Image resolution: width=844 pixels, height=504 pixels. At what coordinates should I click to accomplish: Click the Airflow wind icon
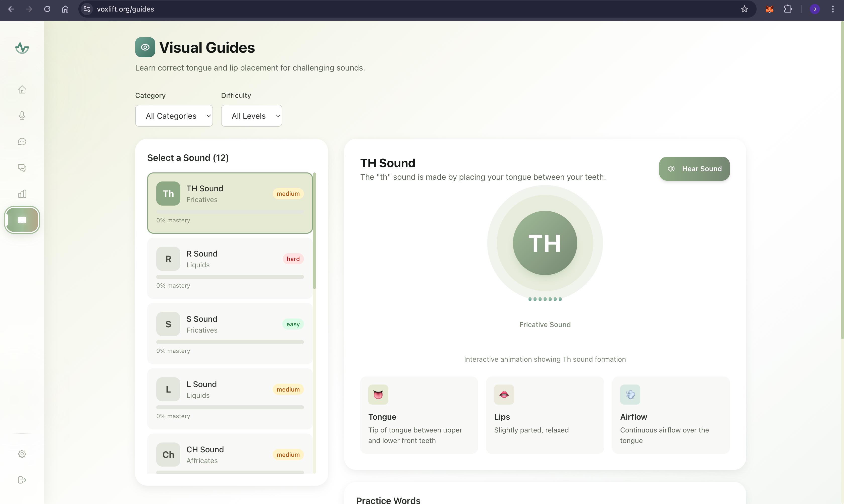coord(630,394)
